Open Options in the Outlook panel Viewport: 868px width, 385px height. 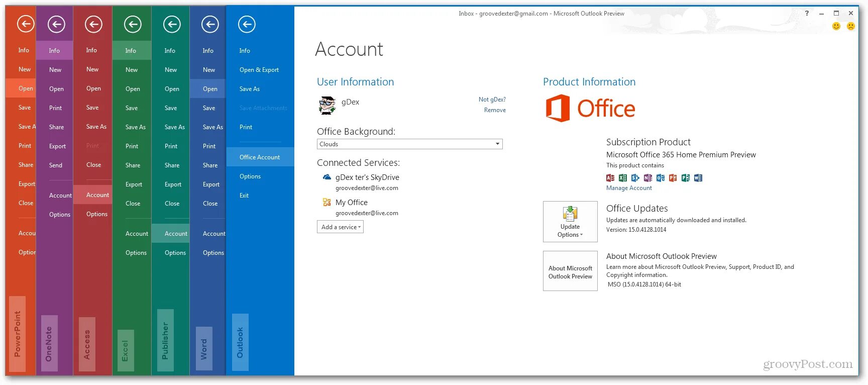[250, 176]
